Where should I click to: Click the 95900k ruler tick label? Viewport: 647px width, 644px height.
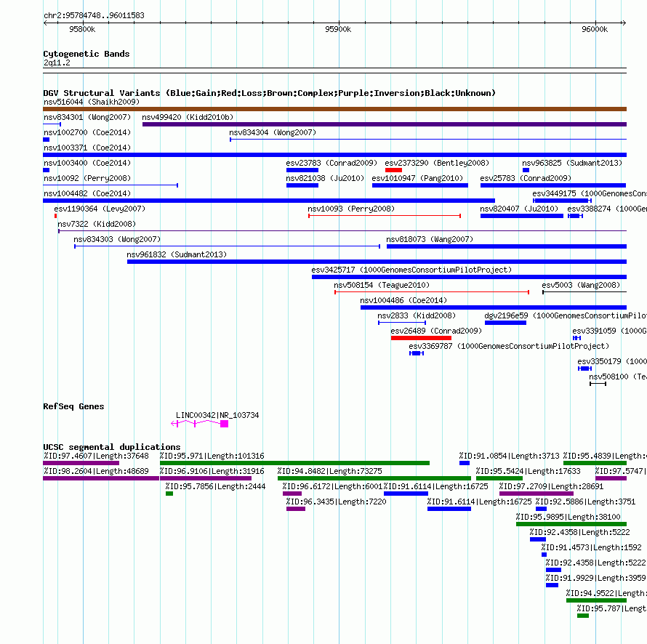click(338, 29)
